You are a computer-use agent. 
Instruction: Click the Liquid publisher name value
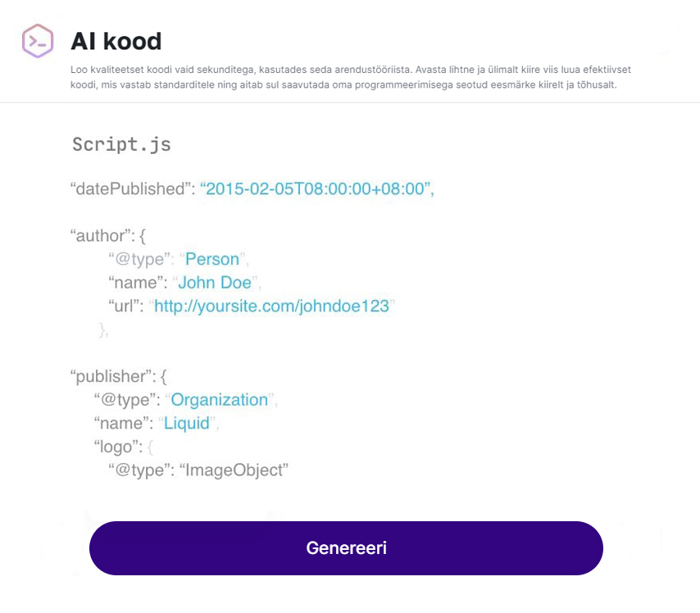click(x=187, y=424)
